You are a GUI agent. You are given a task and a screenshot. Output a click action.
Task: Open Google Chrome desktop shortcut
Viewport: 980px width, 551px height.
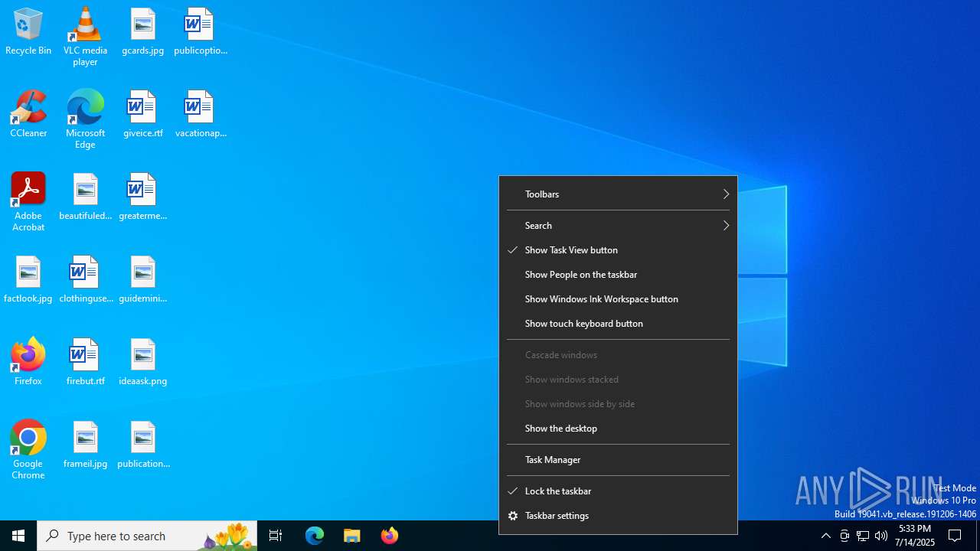(28, 450)
